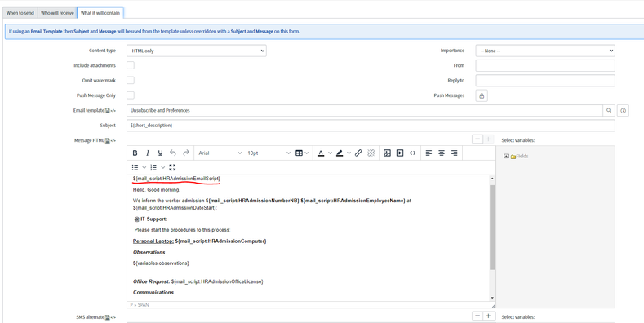Viewport: 644px width, 323px height.
Task: Open text color picker arrow
Action: coord(330,153)
